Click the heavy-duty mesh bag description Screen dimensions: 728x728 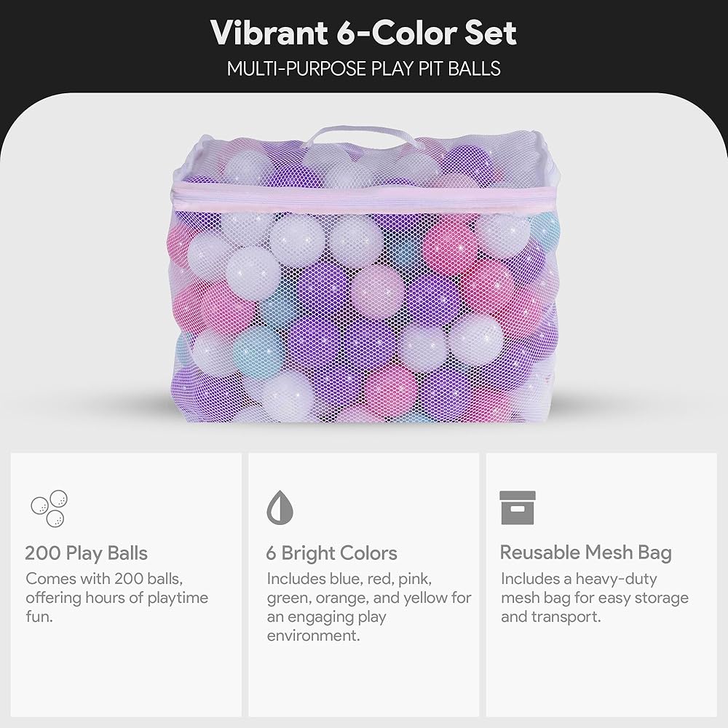tap(594, 598)
